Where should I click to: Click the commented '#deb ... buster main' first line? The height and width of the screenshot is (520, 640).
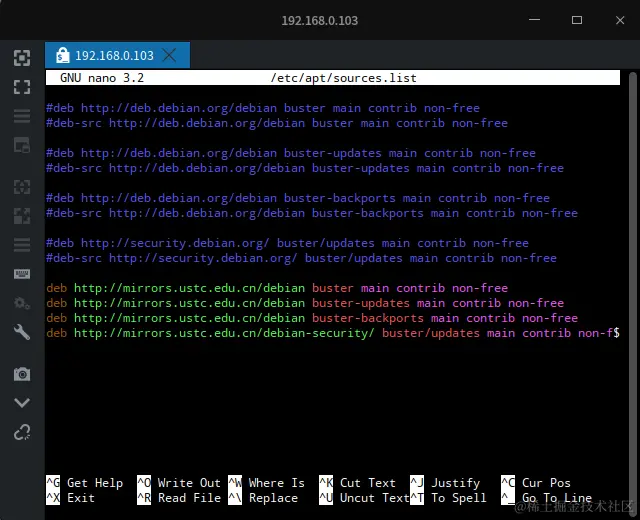pos(263,108)
